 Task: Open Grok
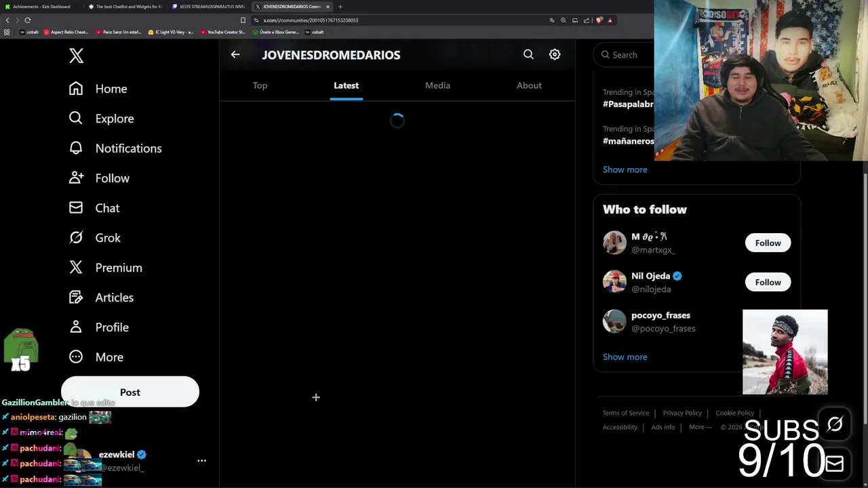[x=94, y=238]
